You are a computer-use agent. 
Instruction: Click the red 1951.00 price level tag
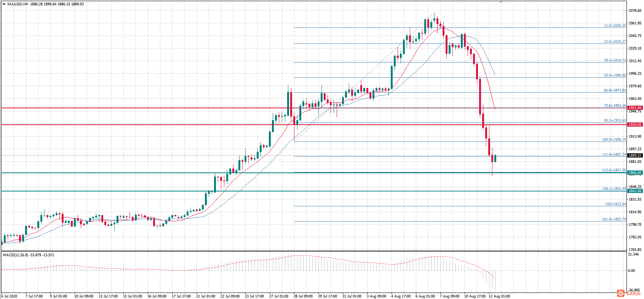635,108
